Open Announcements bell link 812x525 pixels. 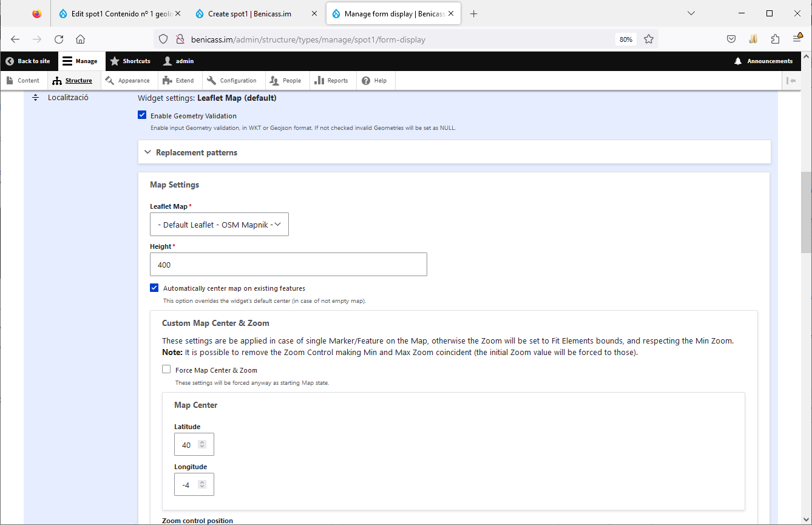click(x=763, y=61)
